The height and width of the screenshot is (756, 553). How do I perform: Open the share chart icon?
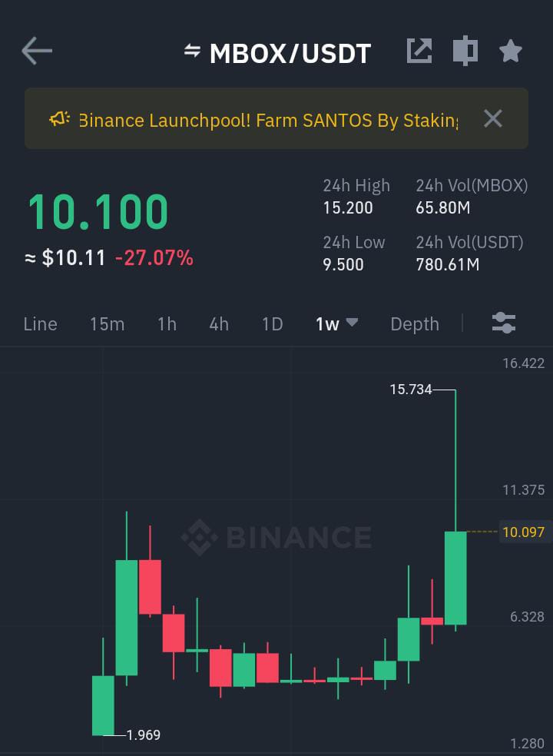coord(419,50)
